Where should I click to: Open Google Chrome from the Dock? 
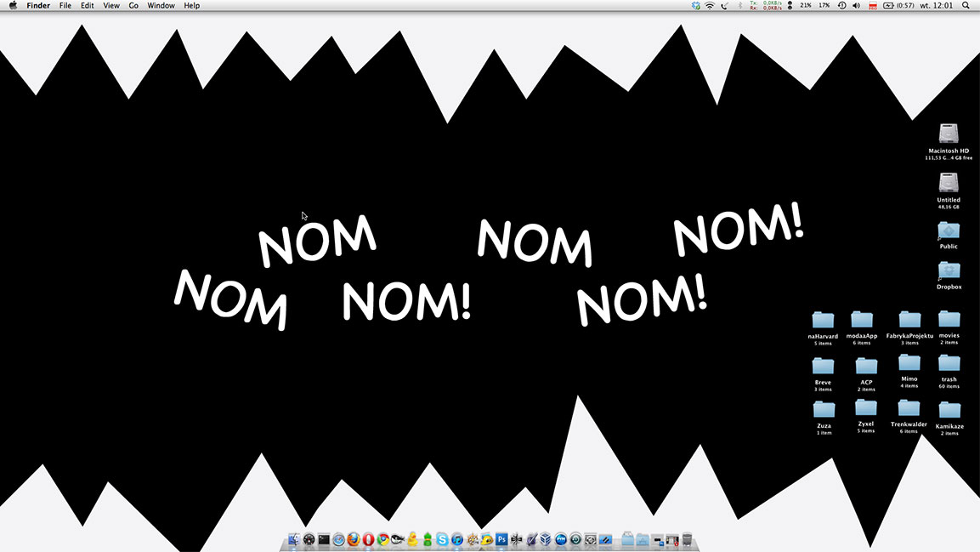(383, 539)
